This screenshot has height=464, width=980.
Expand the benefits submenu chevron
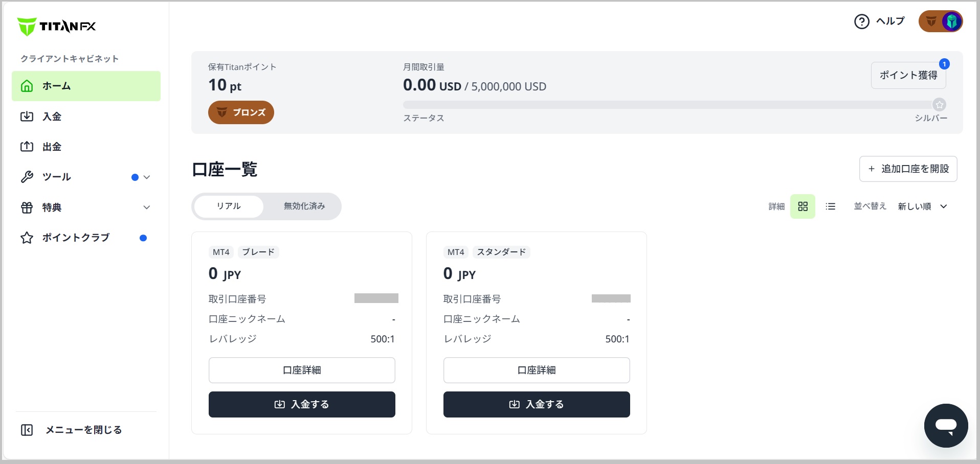tap(147, 207)
